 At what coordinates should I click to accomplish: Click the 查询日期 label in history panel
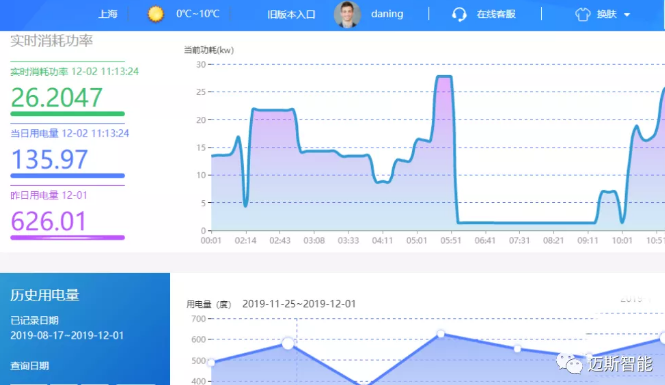point(30,365)
